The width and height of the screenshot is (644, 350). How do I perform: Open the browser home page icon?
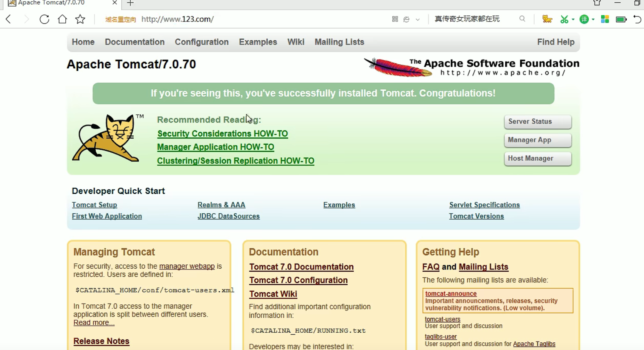coord(62,19)
